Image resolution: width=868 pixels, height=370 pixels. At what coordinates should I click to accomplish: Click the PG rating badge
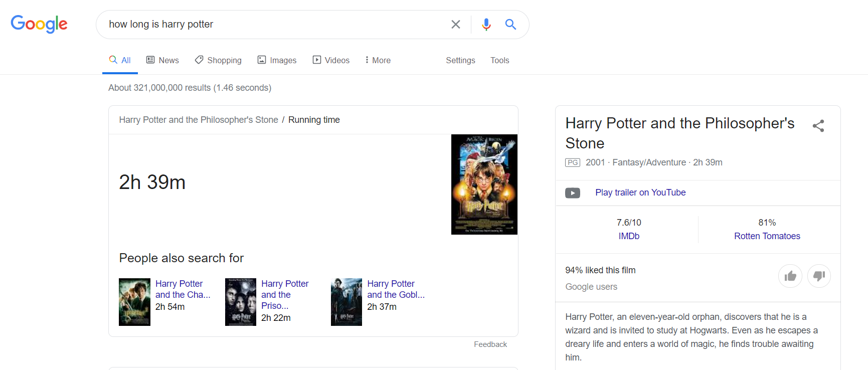(573, 162)
